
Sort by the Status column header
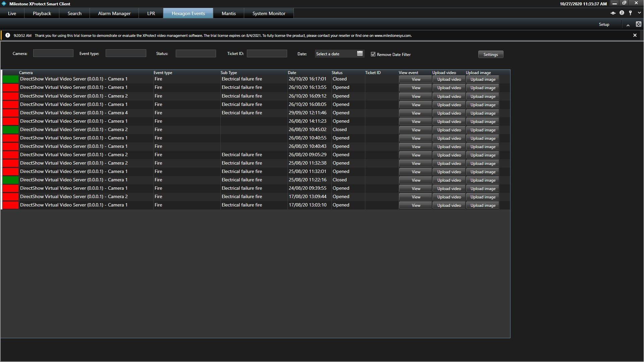point(337,72)
